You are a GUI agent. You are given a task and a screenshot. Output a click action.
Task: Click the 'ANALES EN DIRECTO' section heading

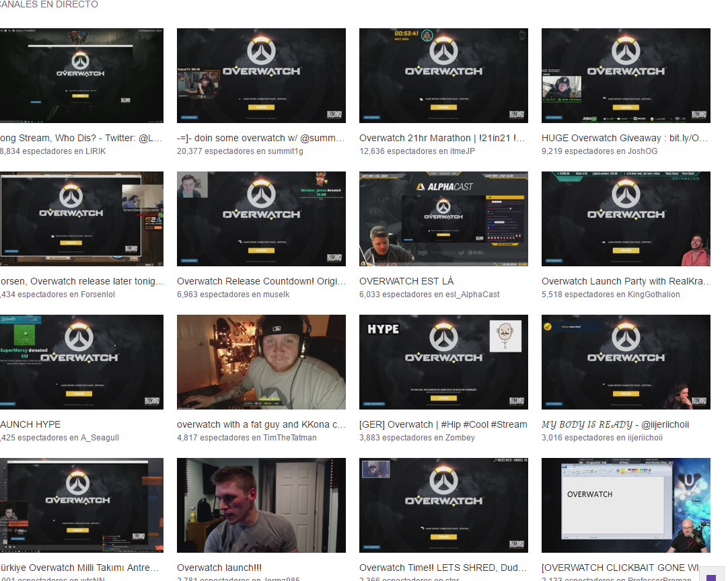[x=48, y=4]
